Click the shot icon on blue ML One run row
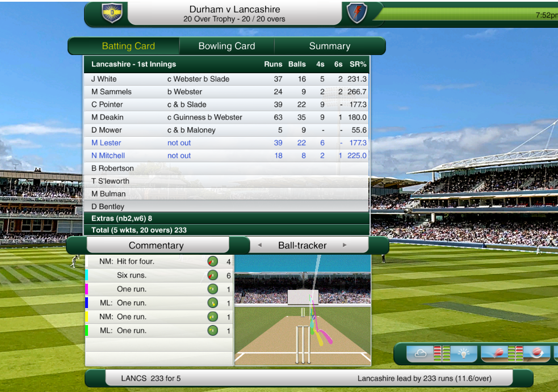The width and height of the screenshot is (558, 392). coord(213,303)
